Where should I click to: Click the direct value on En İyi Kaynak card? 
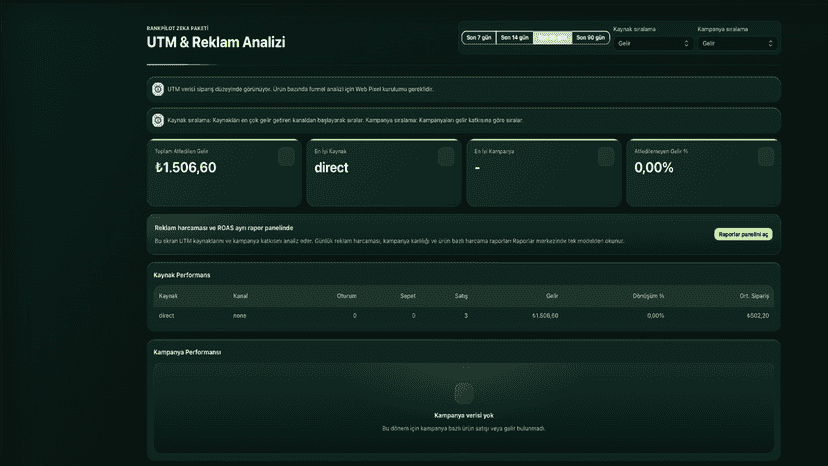click(x=331, y=167)
